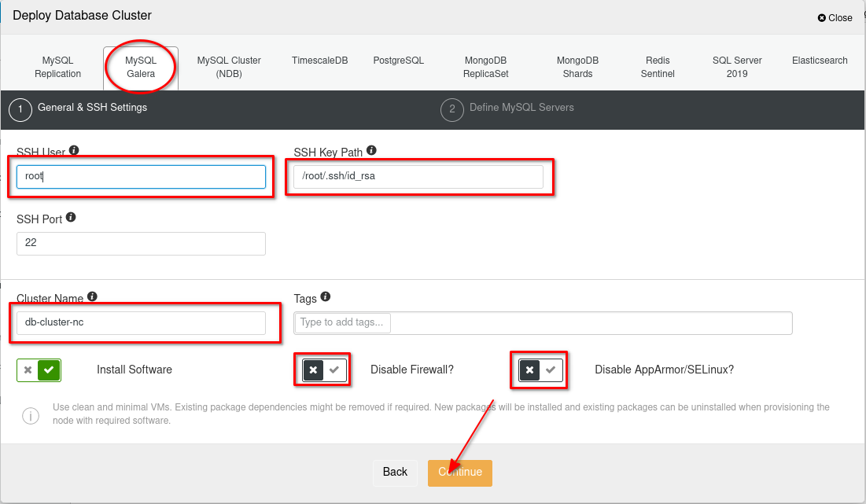The height and width of the screenshot is (504, 866).
Task: Choose the Redis Sentinel tab
Action: point(658,67)
